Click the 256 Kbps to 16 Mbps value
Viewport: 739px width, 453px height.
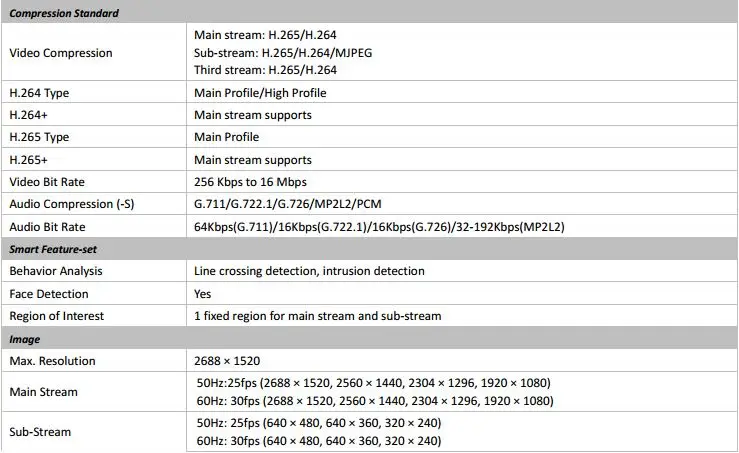(x=250, y=182)
